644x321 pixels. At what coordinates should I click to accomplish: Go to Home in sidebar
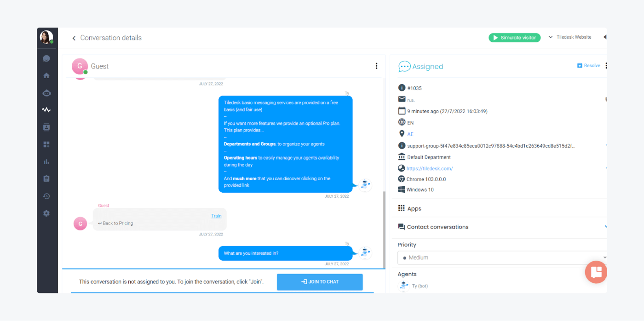click(46, 75)
